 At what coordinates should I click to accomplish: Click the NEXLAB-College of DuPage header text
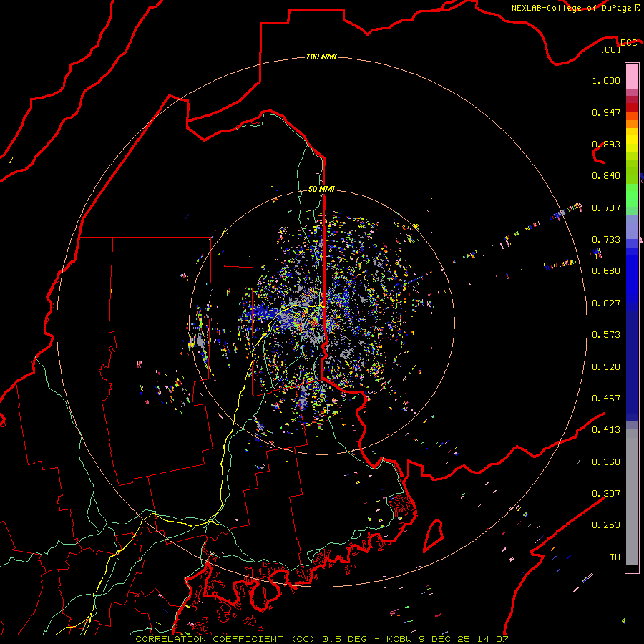coord(576,8)
